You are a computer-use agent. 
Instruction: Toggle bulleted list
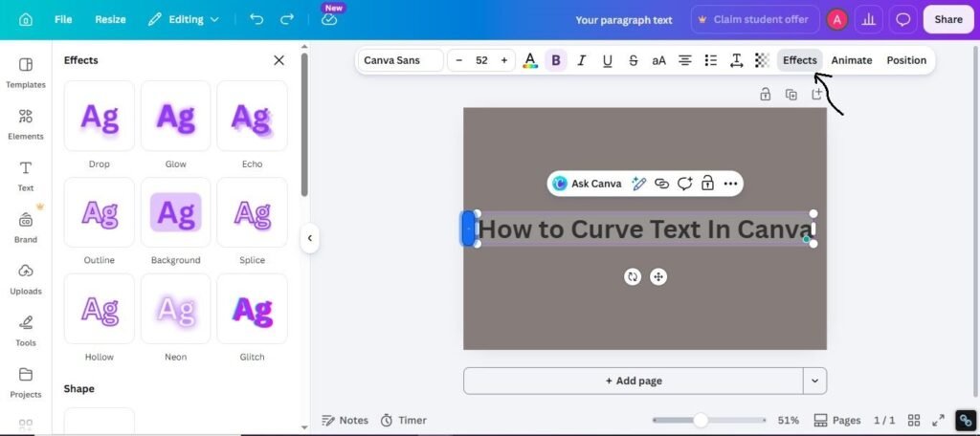(711, 60)
